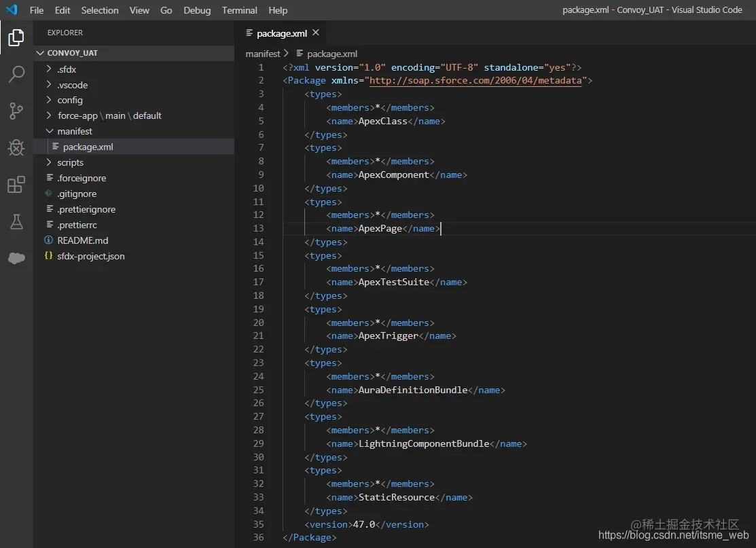
Task: Close the package.xml editor tab
Action: pos(316,33)
